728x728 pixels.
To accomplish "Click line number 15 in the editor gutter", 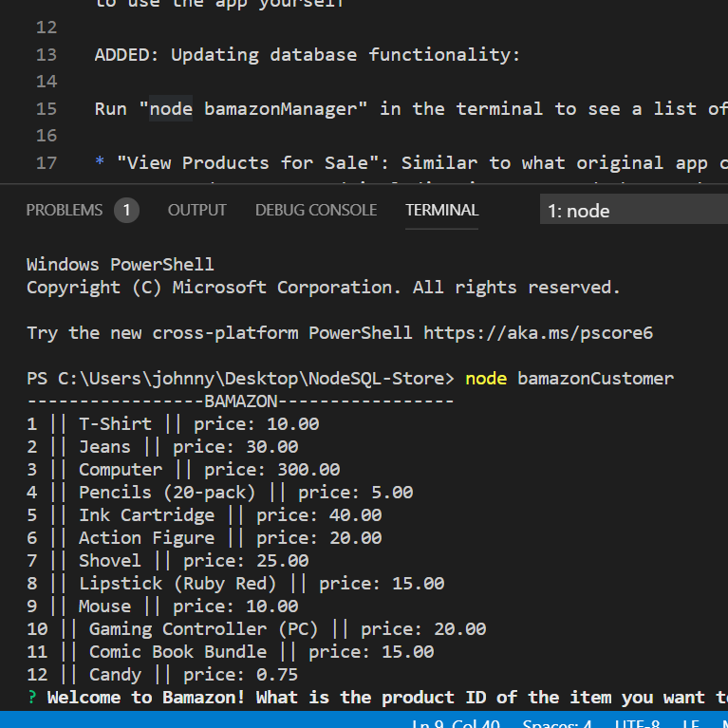I will (46, 109).
